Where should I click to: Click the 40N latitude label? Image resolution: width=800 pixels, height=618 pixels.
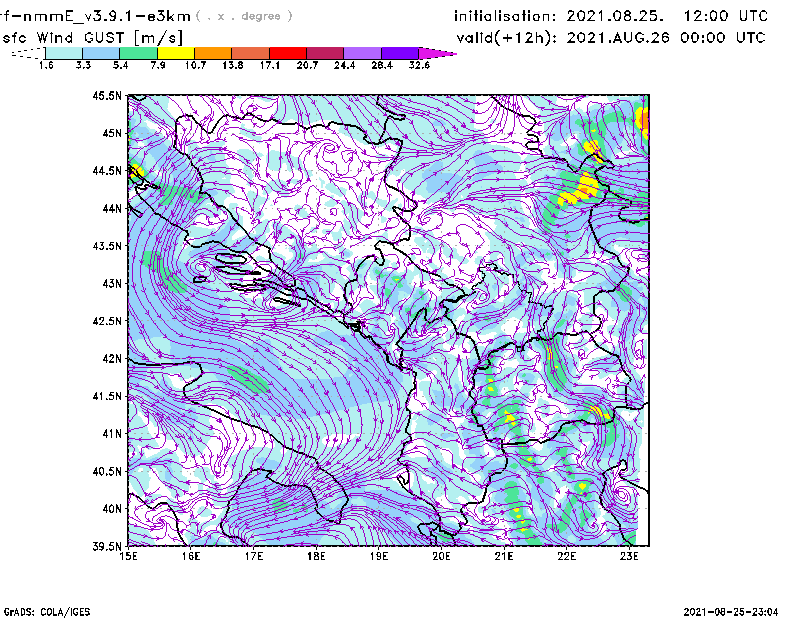112,509
